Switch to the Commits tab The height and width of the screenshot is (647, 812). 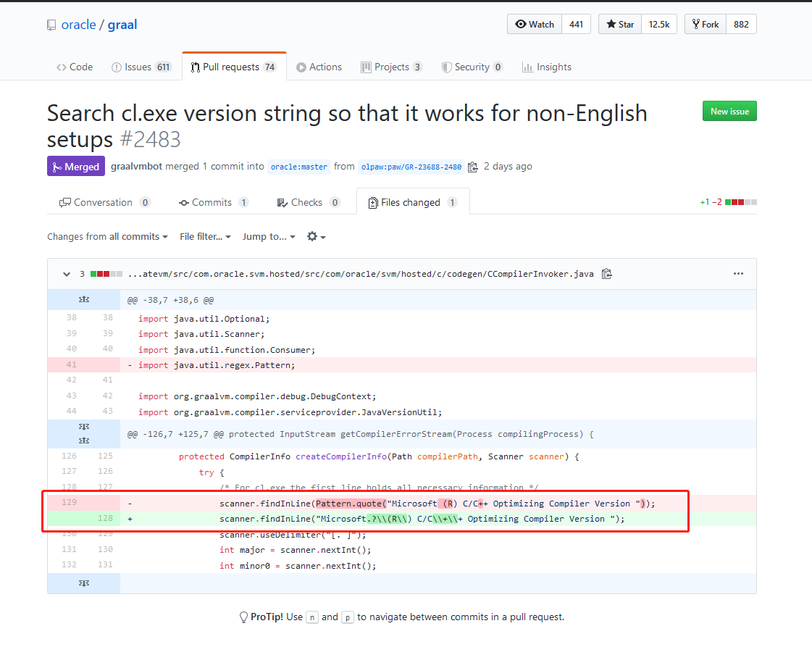pyautogui.click(x=214, y=203)
